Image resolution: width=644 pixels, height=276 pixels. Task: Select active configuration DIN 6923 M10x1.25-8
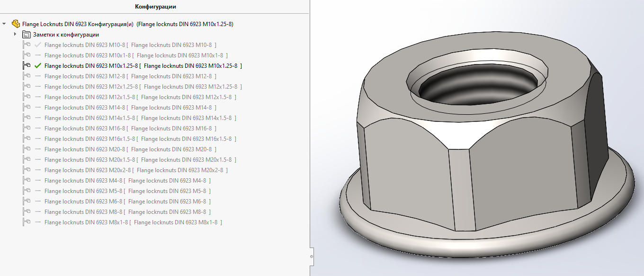(143, 66)
